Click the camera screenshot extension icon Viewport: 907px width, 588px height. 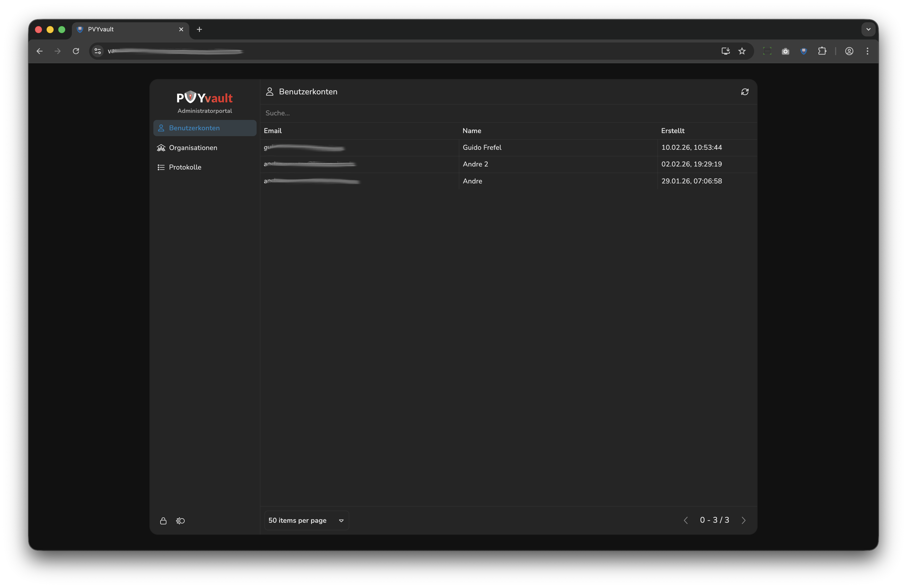point(786,51)
